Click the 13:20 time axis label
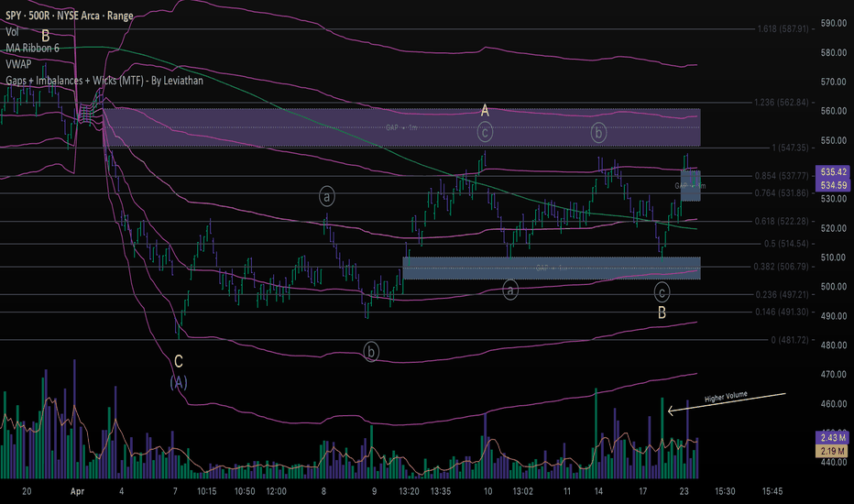Screen dimensions: 854x504 coord(409,491)
